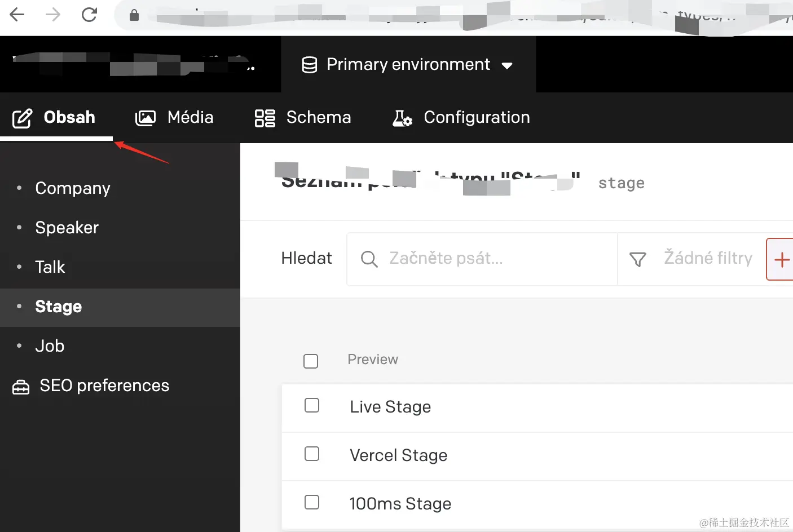Open Company in the sidebar
This screenshot has height=532, width=793.
[x=73, y=188]
